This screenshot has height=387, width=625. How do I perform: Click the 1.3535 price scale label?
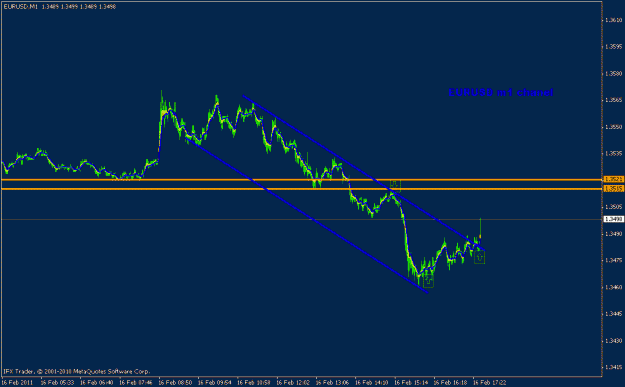coord(614,153)
